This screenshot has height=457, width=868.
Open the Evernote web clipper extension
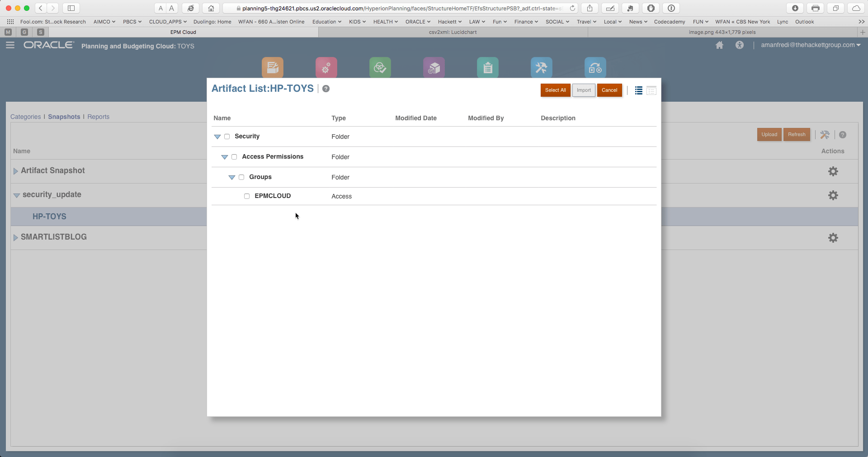tap(630, 8)
